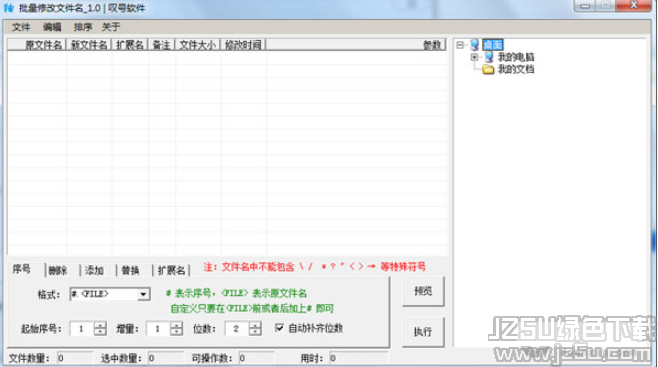Click the 起始序号 input field
The height and width of the screenshot is (367, 658).
[82, 328]
